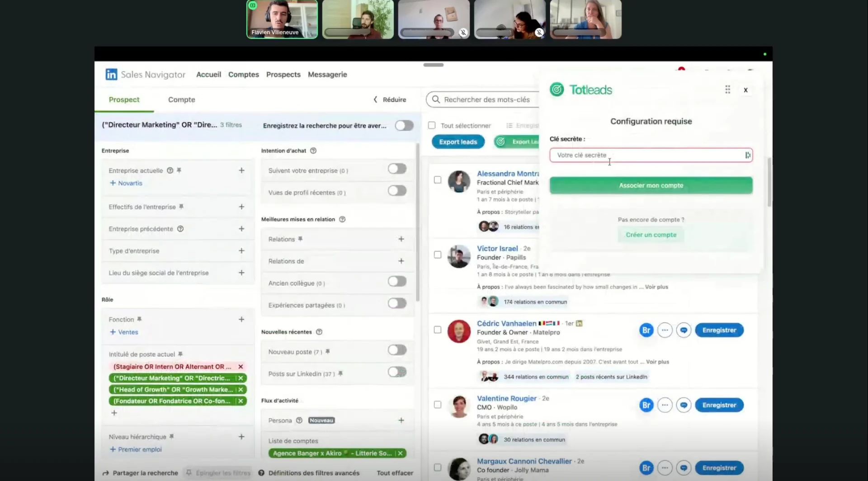Open more options for Valentine Rougier
Screen dimensions: 868x481
tap(665, 405)
